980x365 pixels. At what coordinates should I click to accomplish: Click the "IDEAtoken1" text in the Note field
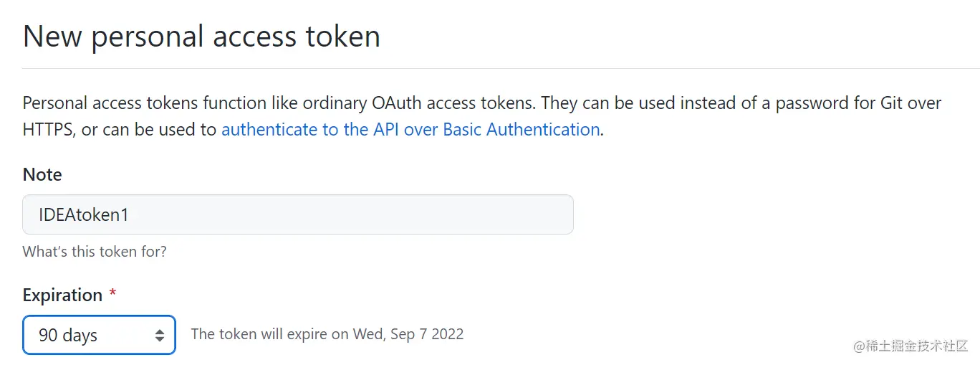84,214
